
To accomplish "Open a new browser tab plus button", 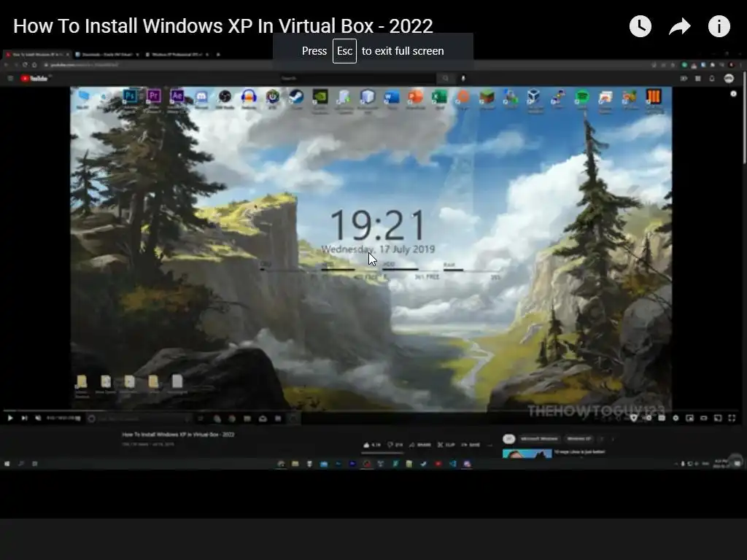I will (x=218, y=54).
